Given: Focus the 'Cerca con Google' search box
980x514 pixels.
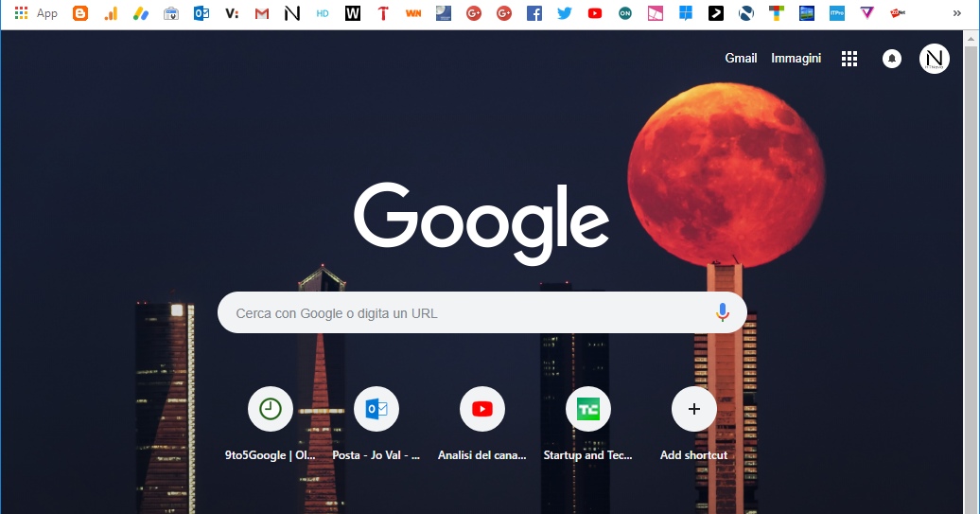Looking at the screenshot, I should click(481, 312).
